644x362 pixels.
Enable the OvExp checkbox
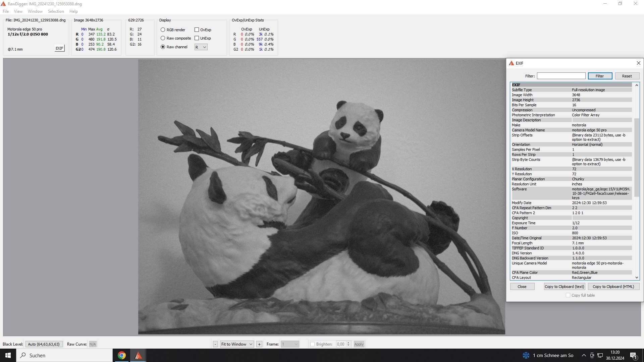tap(197, 30)
